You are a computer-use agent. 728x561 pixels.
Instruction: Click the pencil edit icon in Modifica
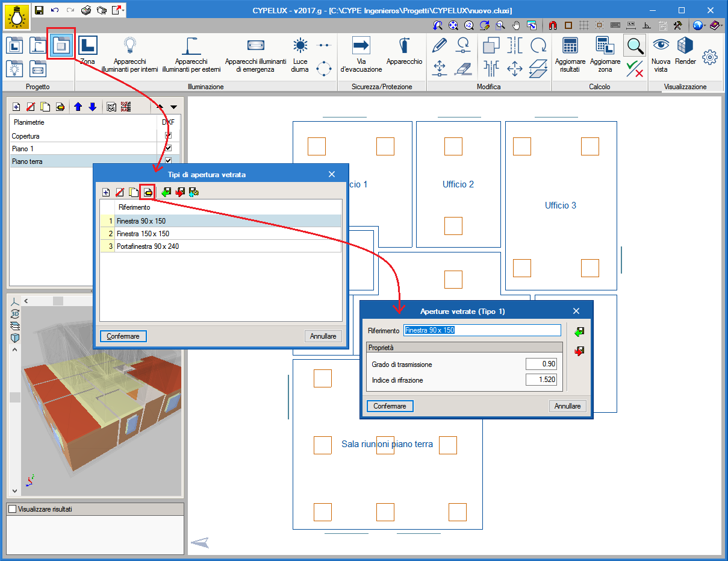[440, 45]
